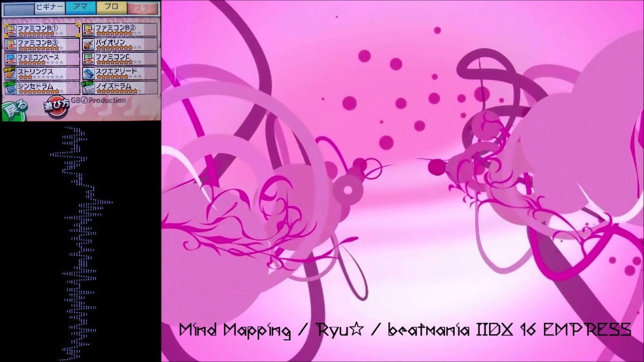Viewport: 644px width, 362px height.
Task: Choose the ファミコンC part name
Action: 113,57
